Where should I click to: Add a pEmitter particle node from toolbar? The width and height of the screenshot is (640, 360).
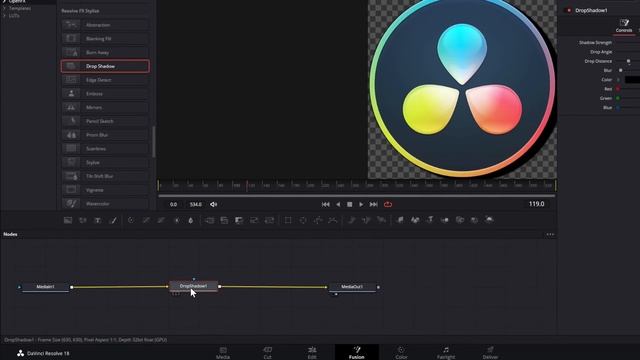tap(351, 220)
